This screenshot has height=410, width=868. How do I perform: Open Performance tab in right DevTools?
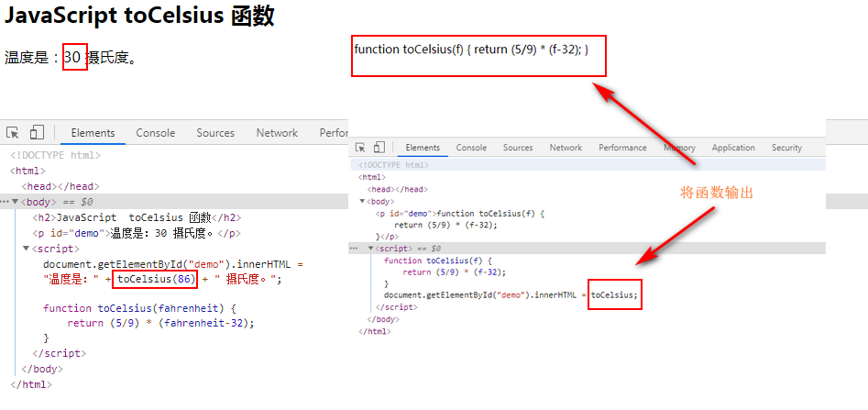[x=622, y=148]
